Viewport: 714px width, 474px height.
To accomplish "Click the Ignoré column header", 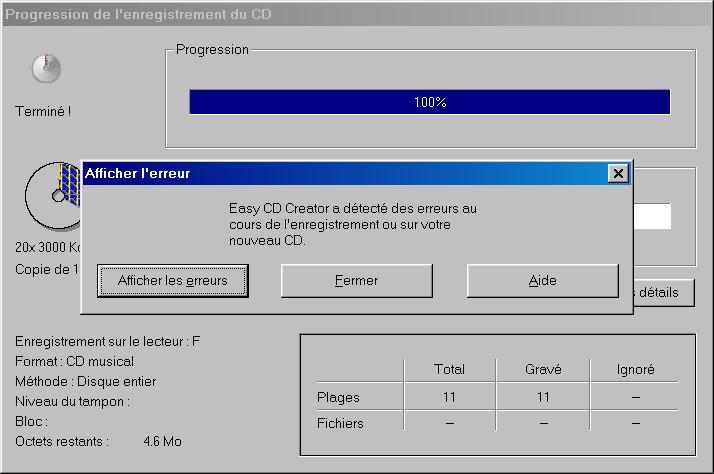I will [636, 369].
